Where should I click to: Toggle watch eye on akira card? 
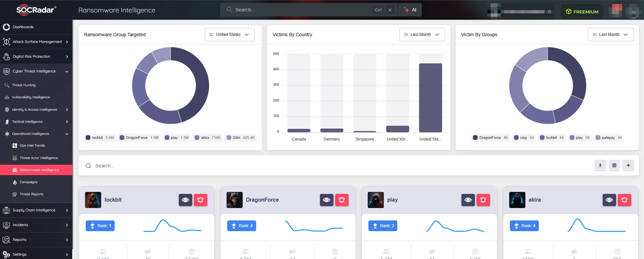pos(609,200)
